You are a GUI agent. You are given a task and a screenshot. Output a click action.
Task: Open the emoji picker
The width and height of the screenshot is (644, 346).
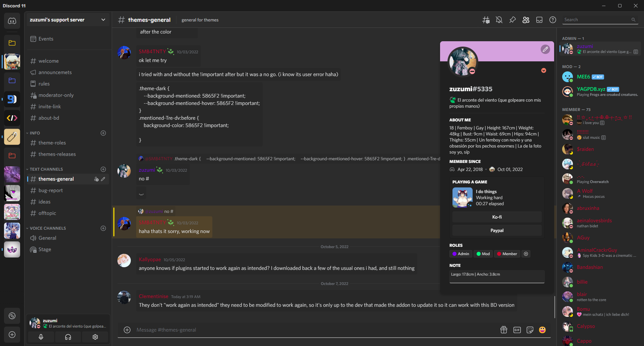pyautogui.click(x=542, y=330)
